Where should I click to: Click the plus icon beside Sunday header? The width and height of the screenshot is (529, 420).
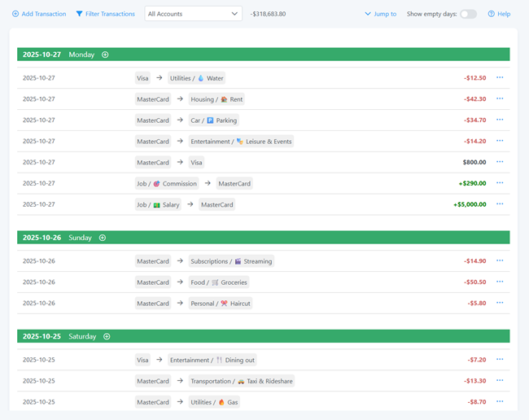(103, 238)
